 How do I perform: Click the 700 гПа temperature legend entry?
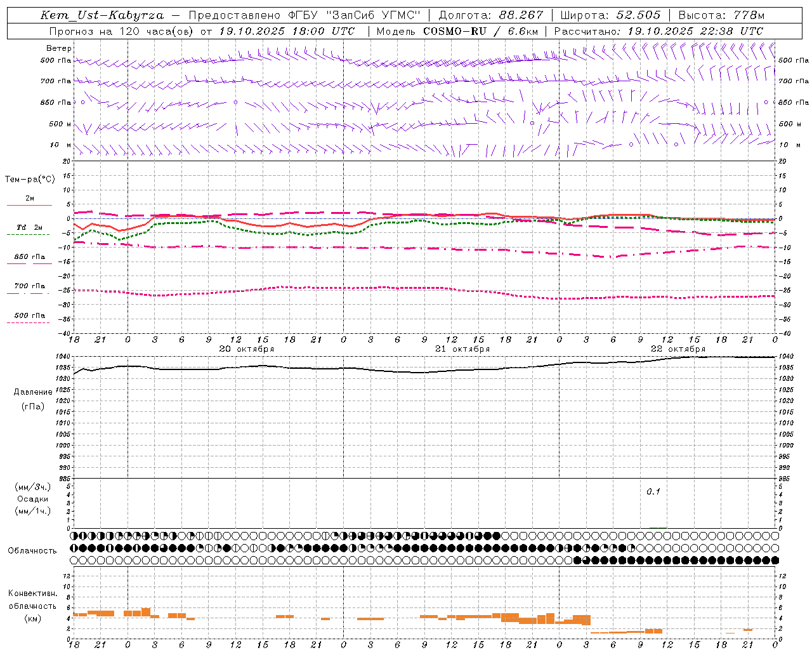tap(29, 286)
